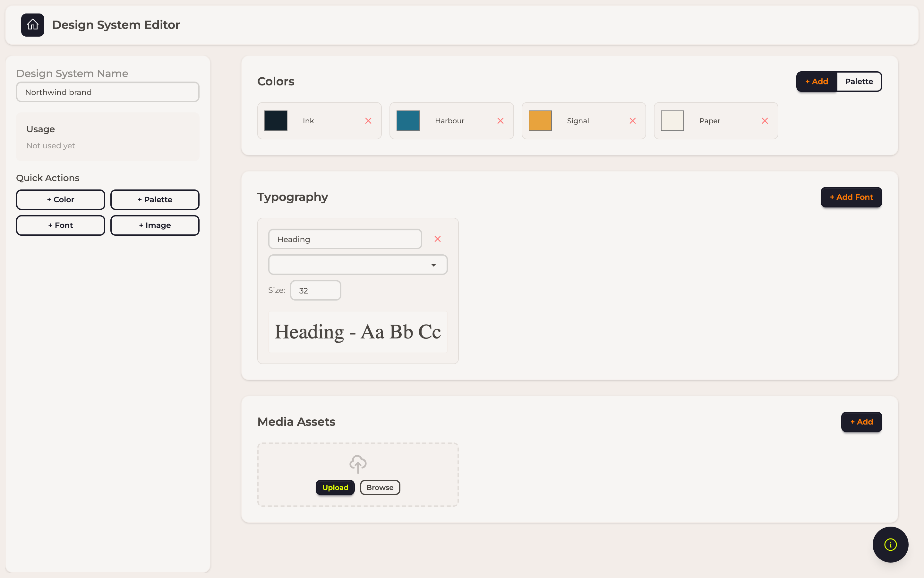Use the + Color quick action

pyautogui.click(x=60, y=199)
